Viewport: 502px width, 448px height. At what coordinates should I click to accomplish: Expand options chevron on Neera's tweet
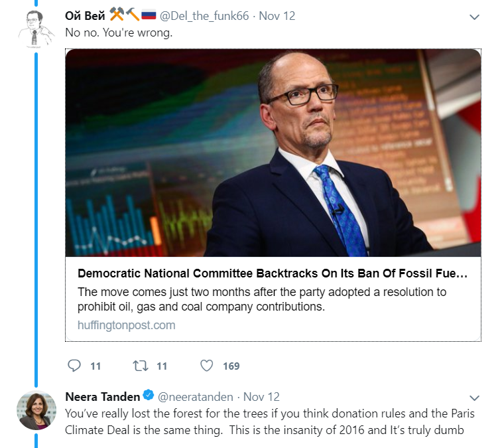(474, 398)
